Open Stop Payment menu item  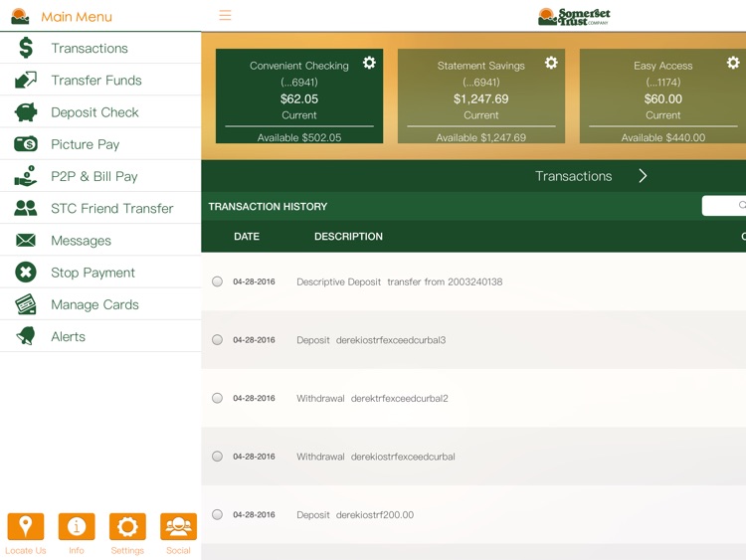point(100,273)
